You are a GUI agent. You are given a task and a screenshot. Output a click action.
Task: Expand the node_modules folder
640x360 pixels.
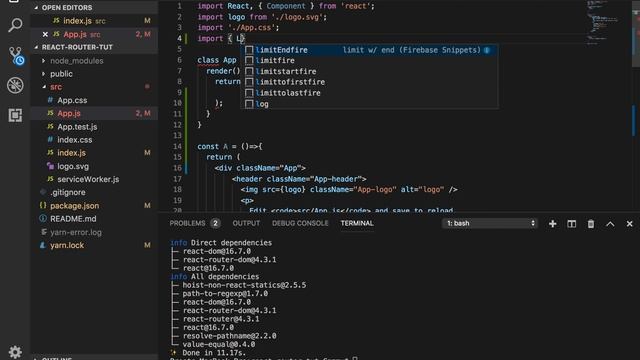[x=43, y=61]
